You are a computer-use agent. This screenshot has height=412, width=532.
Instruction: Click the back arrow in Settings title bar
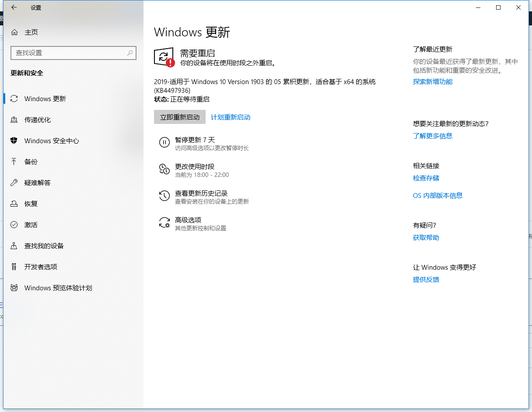click(x=14, y=7)
